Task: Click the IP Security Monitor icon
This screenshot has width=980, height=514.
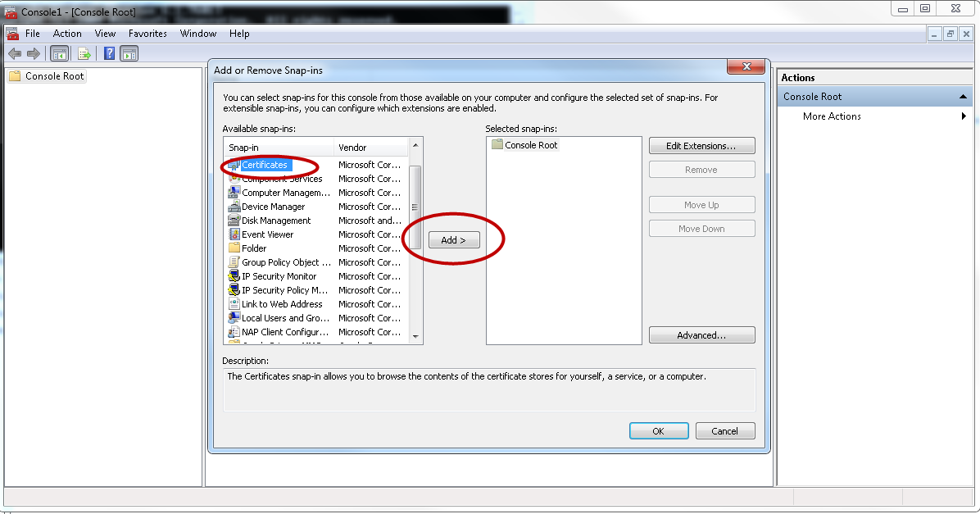Action: coord(234,275)
